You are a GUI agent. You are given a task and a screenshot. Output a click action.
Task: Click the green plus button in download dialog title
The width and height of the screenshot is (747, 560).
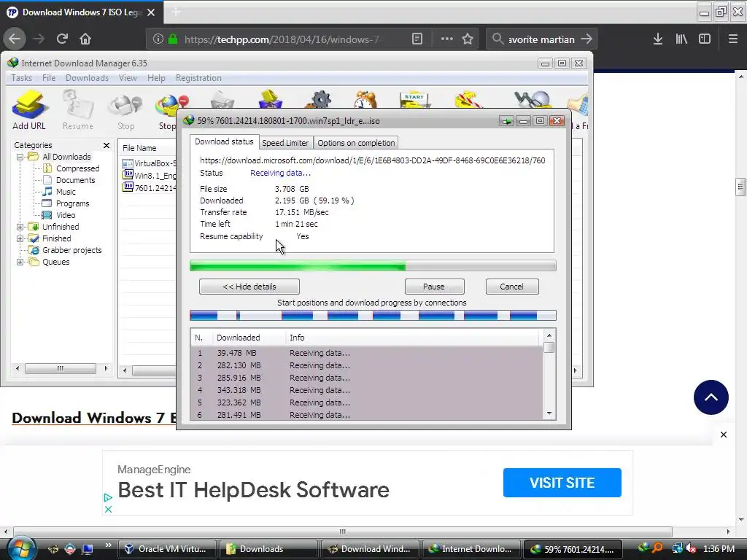coord(506,121)
